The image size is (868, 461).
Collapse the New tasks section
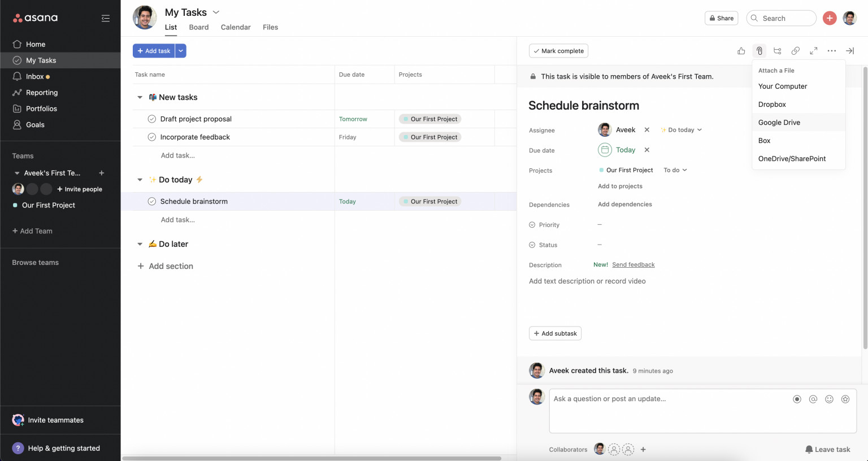[x=140, y=97]
